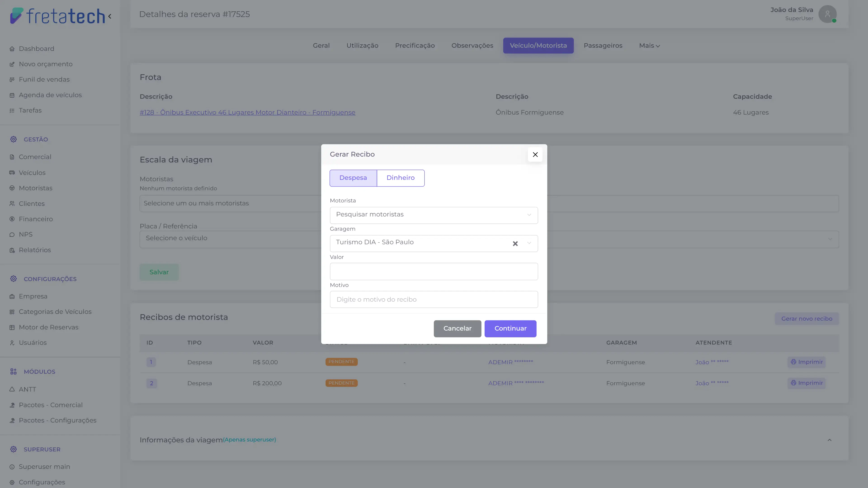
Task: Switch to the Observações tab
Action: (x=472, y=46)
